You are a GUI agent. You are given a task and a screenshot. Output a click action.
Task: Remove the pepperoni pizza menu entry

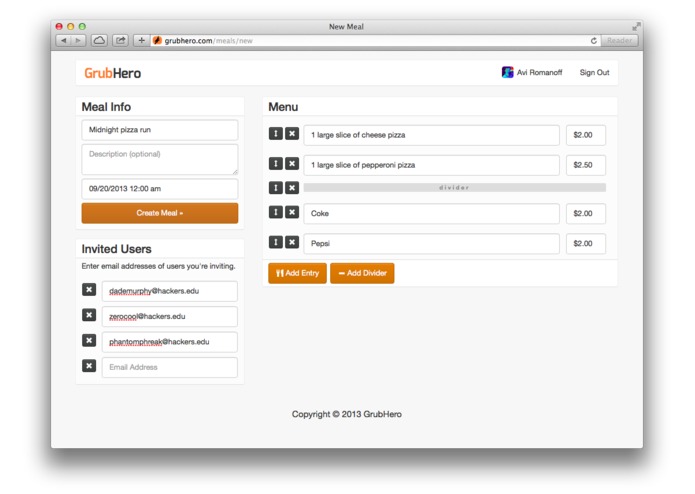tap(292, 163)
